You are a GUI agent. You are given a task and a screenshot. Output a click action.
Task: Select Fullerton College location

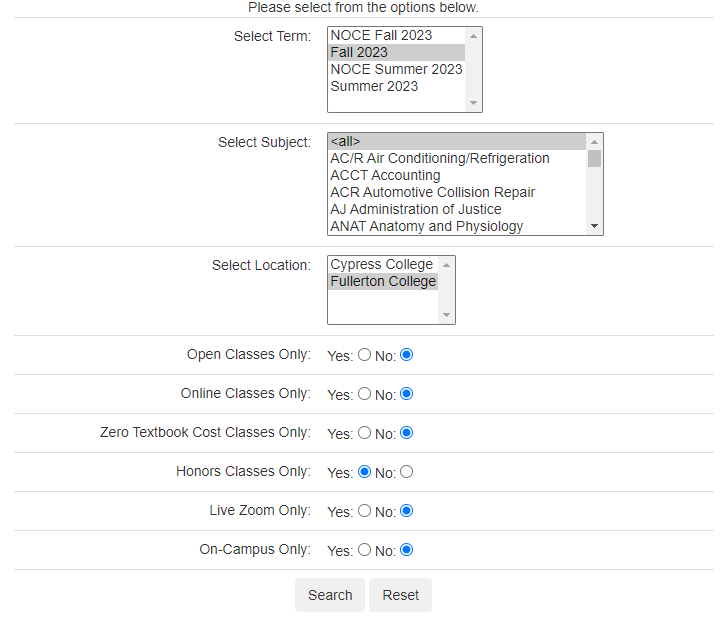[x=383, y=281]
